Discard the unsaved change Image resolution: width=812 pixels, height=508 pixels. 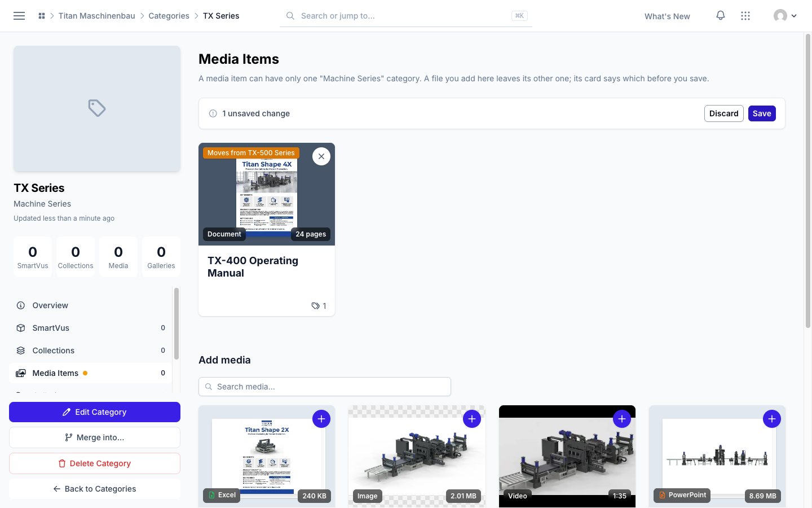724,113
